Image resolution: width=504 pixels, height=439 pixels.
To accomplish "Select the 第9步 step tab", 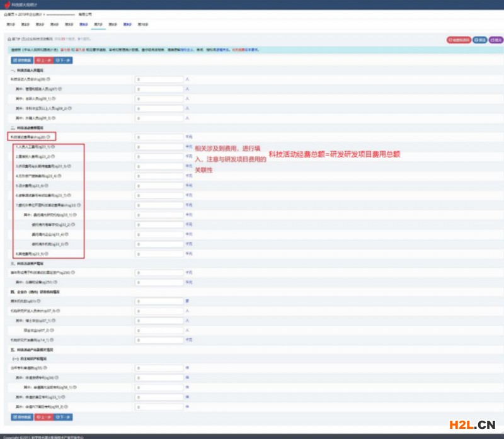I will click(x=127, y=24).
